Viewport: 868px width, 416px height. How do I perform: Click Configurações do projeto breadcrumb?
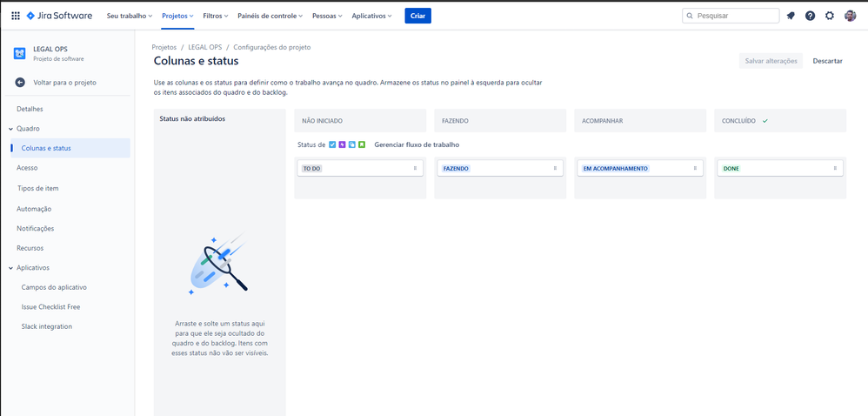coord(272,48)
